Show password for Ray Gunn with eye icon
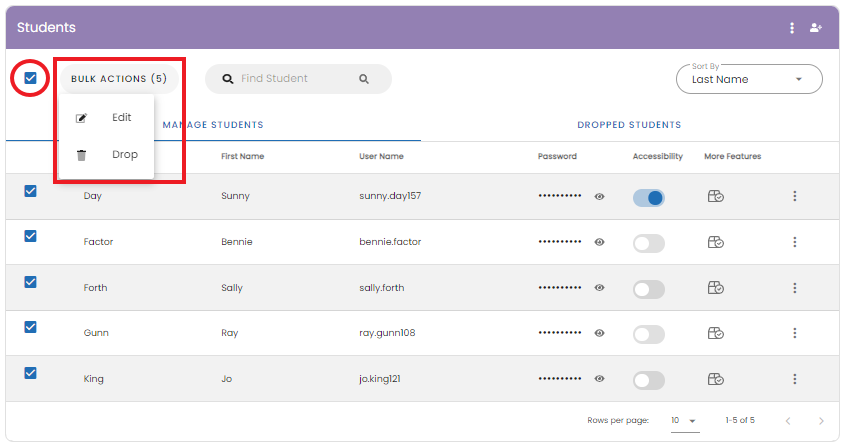The width and height of the screenshot is (844, 442). pyautogui.click(x=600, y=333)
